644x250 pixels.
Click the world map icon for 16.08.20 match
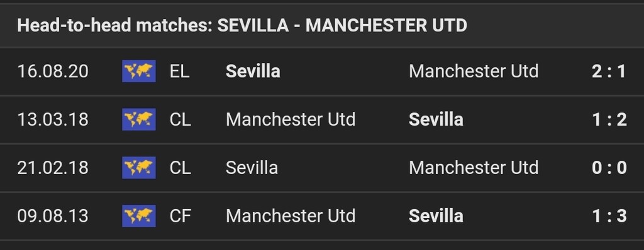(x=139, y=72)
